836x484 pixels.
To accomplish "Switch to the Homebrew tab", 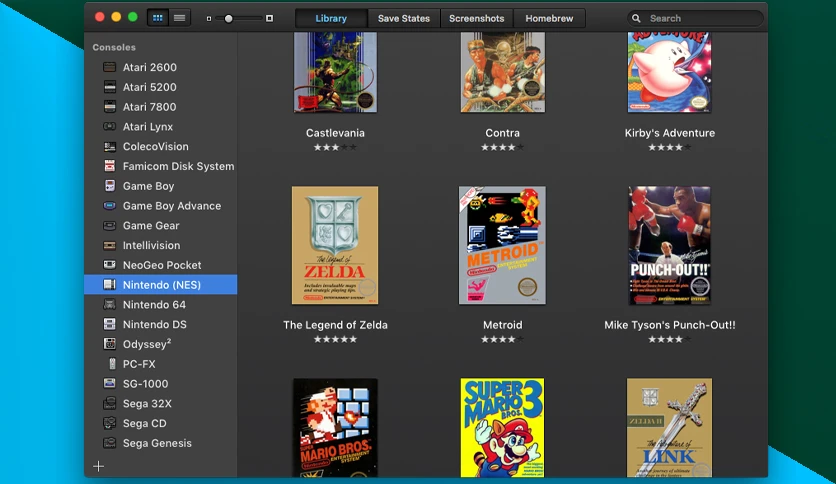I will tap(549, 18).
